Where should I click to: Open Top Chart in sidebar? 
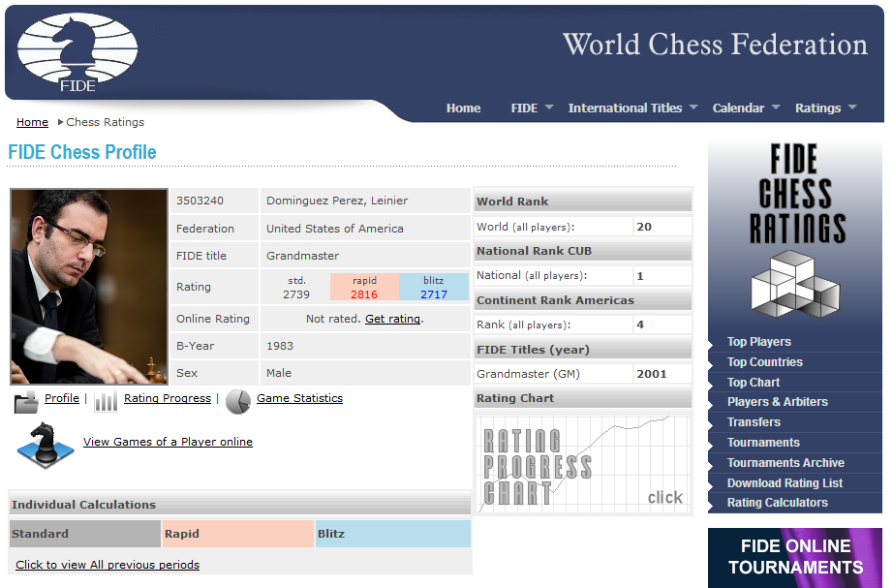pyautogui.click(x=754, y=383)
